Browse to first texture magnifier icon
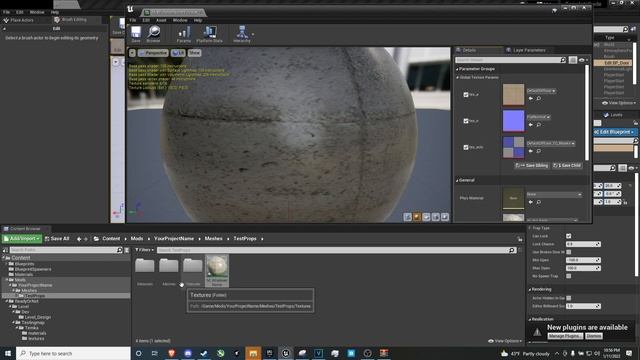The width and height of the screenshot is (640, 360). coord(539,98)
